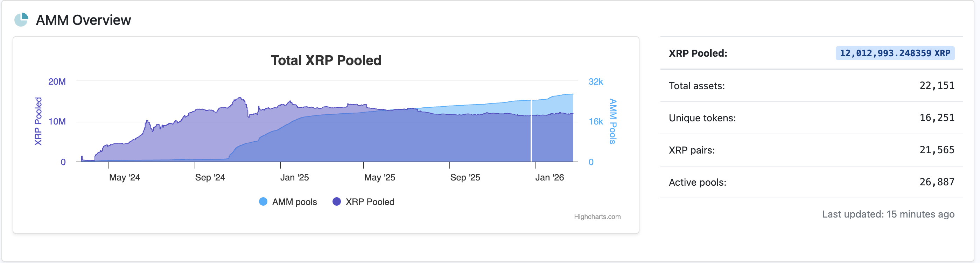The height and width of the screenshot is (263, 980).
Task: Click the XRP pairs count 21,565
Action: (x=937, y=150)
